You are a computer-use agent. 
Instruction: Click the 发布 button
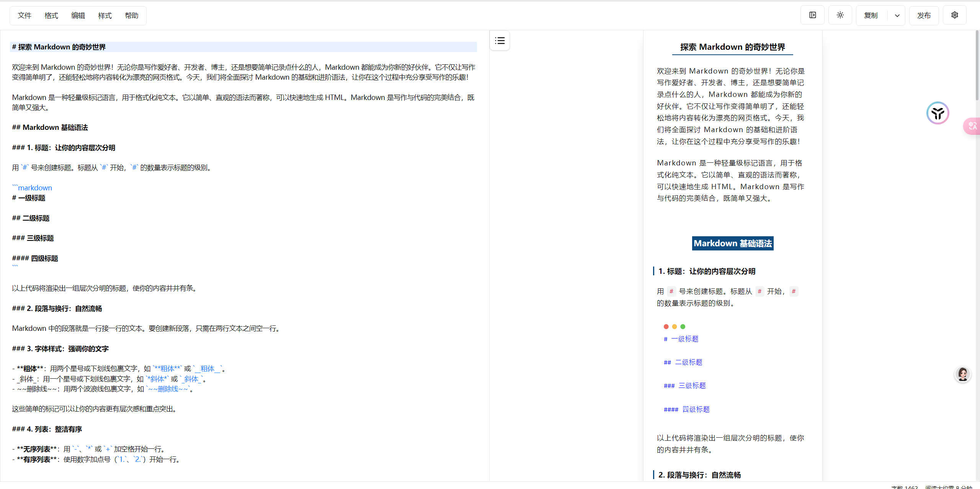pos(924,16)
